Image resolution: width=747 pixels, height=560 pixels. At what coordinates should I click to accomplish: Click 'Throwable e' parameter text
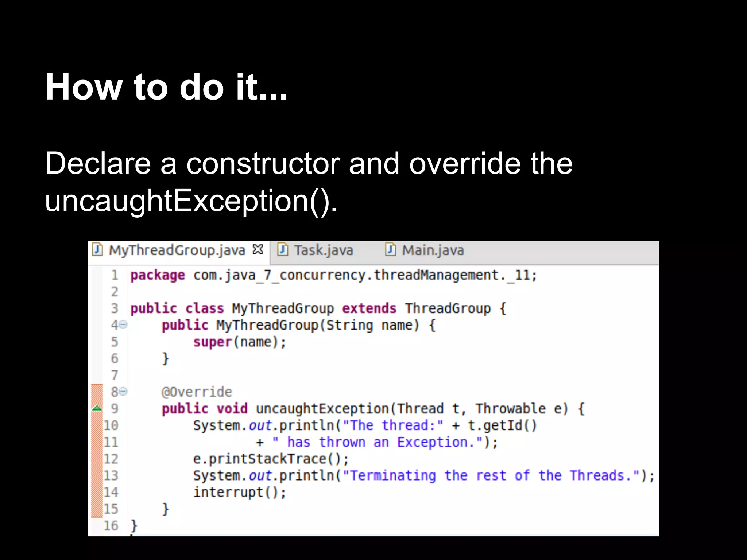tap(519, 409)
